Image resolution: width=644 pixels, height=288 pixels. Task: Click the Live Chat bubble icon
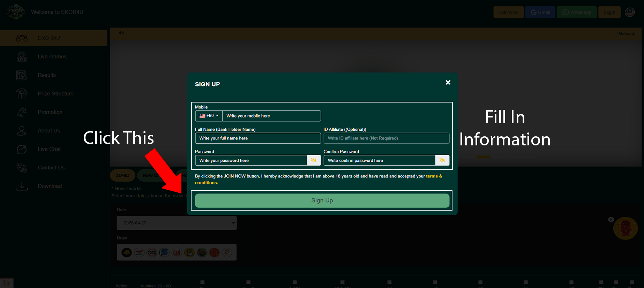tap(22, 149)
